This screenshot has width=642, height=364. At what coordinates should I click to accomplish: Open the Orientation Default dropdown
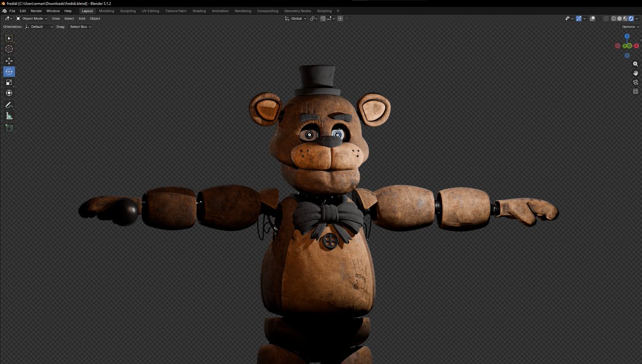[x=39, y=27]
